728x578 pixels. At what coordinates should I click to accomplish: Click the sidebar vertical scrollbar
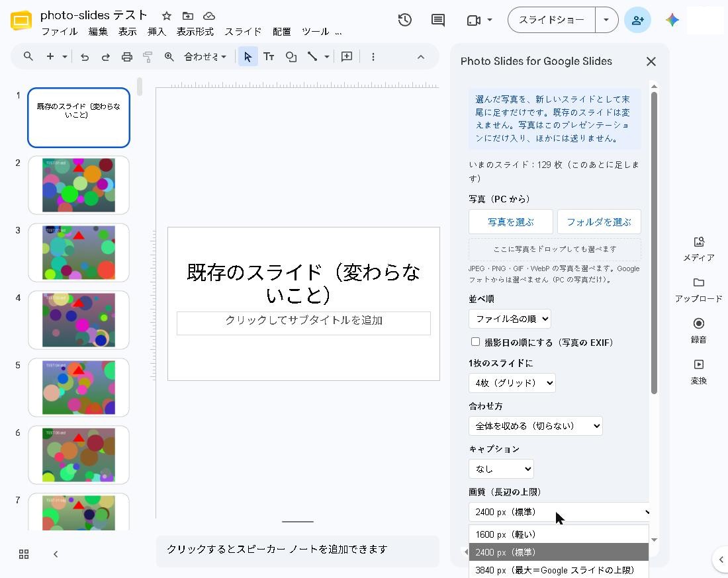[654, 242]
